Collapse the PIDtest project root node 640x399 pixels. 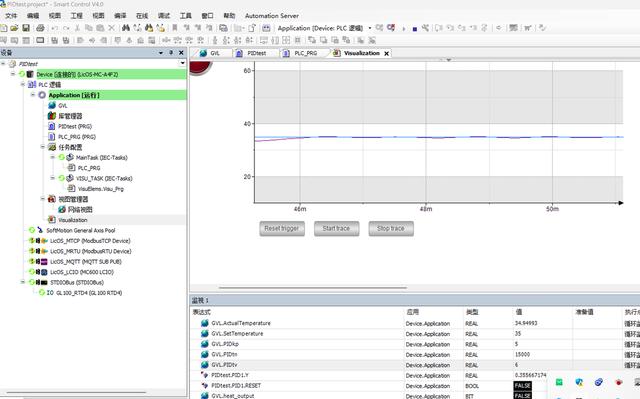[3, 64]
